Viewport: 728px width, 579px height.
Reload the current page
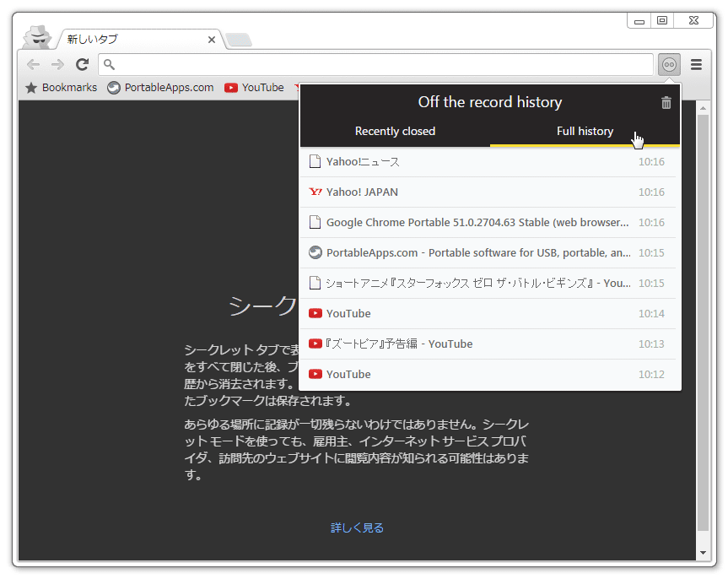tap(83, 65)
